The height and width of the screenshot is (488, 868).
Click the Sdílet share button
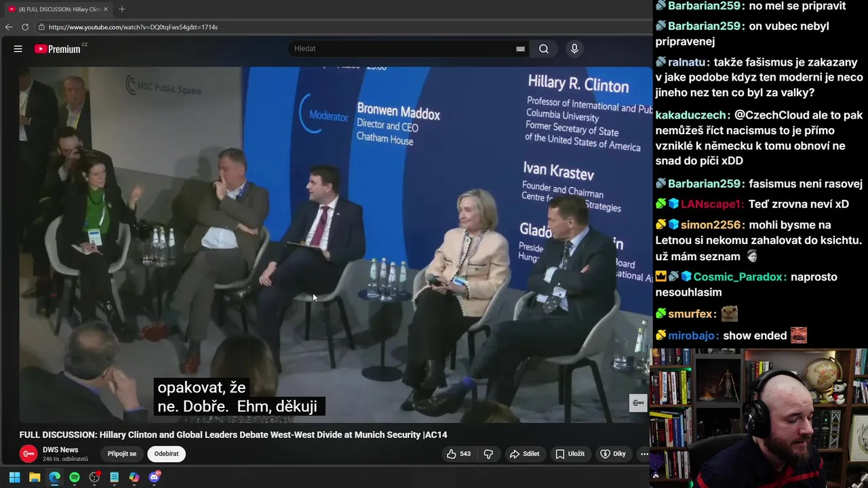pos(525,454)
